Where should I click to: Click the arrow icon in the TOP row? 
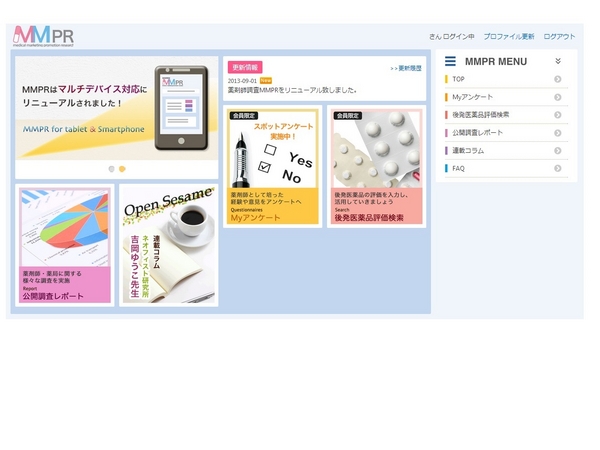click(x=558, y=79)
